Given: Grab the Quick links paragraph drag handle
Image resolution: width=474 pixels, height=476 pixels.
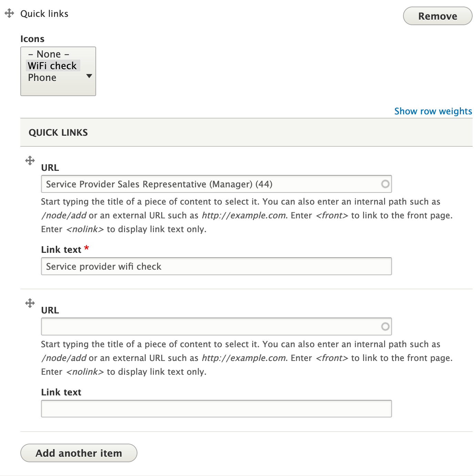Looking at the screenshot, I should [x=9, y=13].
